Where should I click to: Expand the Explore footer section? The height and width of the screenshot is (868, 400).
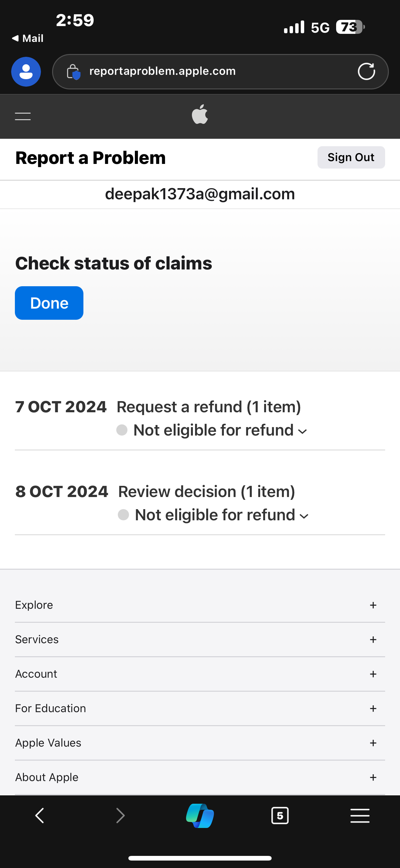[x=200, y=605]
